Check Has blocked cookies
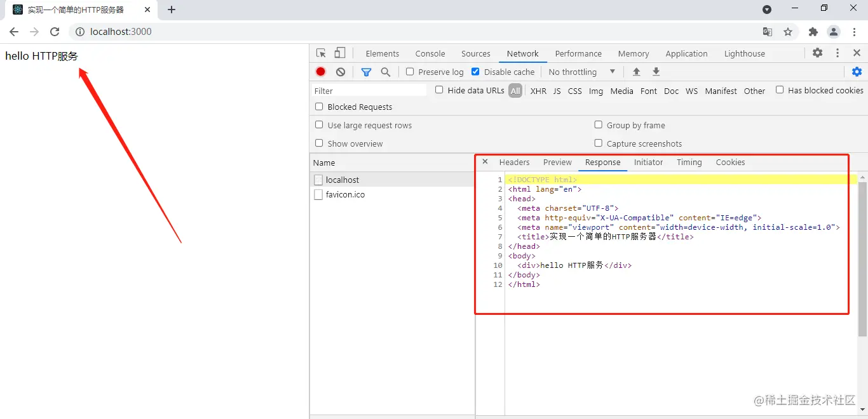 pos(780,90)
